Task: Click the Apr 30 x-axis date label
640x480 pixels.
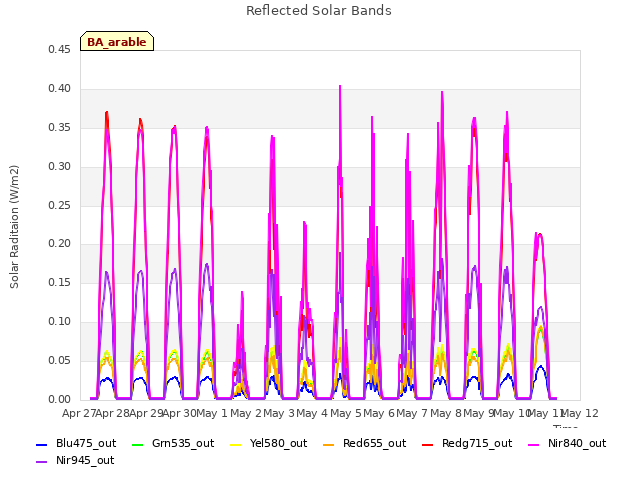Action: point(179,413)
